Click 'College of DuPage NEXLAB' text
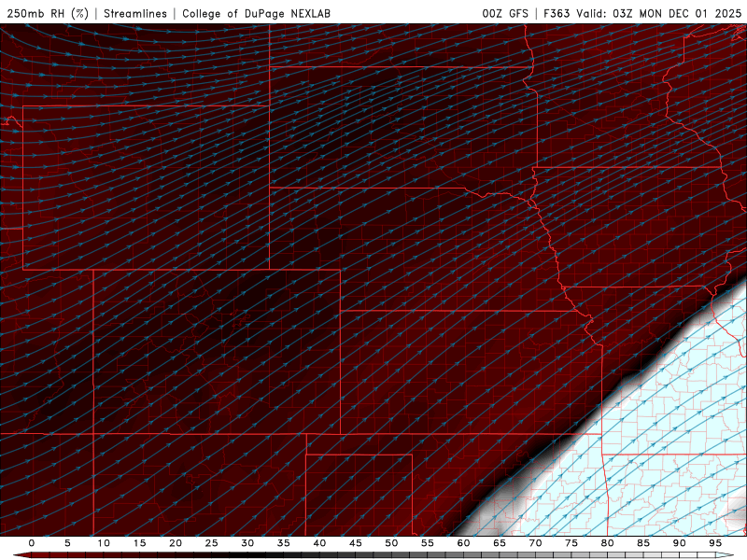This screenshot has width=747, height=560. click(256, 14)
